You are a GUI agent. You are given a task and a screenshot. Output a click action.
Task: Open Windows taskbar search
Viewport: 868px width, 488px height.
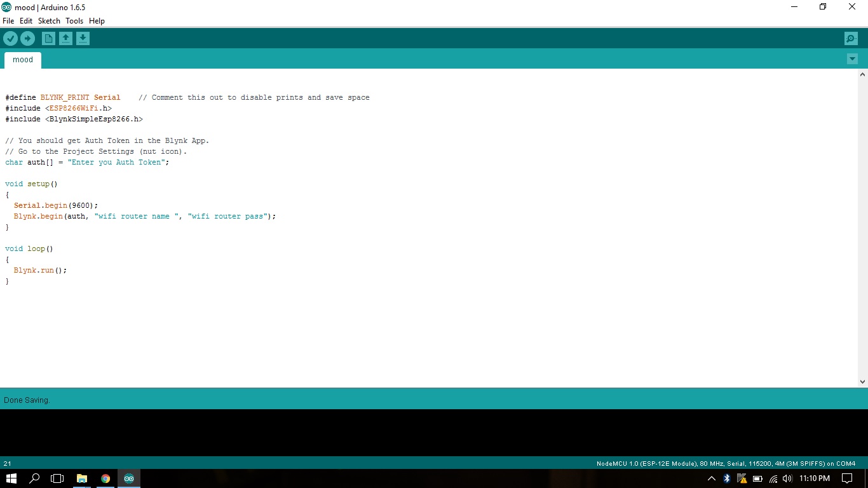(x=35, y=478)
